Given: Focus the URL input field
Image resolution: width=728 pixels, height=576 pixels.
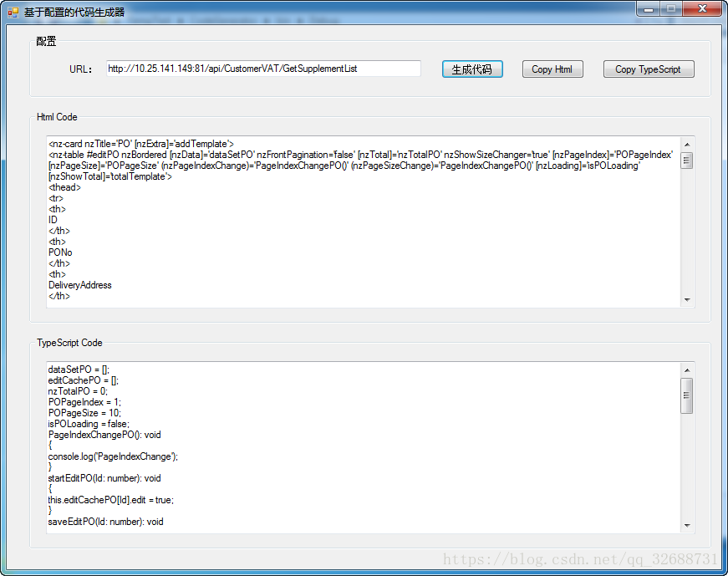Looking at the screenshot, I should coord(263,69).
